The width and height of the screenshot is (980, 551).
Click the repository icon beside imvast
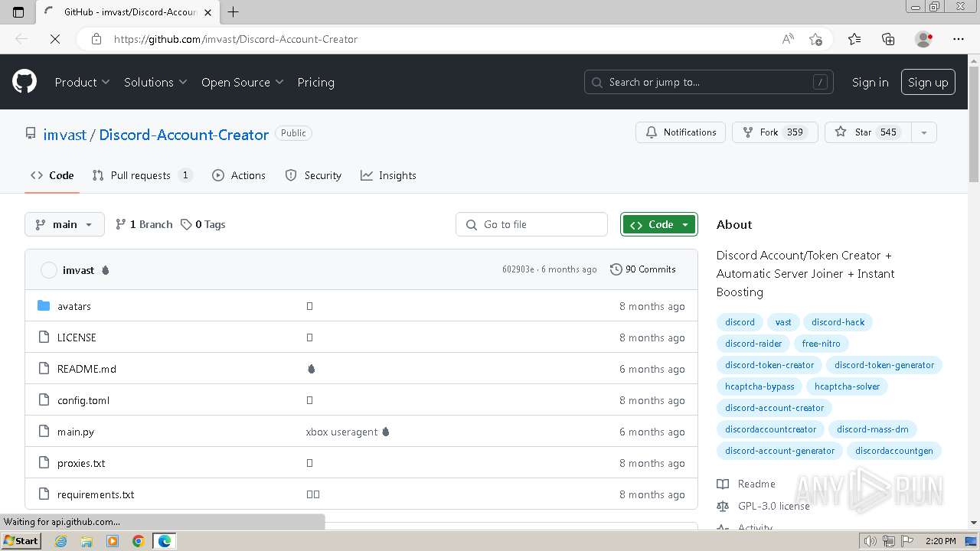31,133
